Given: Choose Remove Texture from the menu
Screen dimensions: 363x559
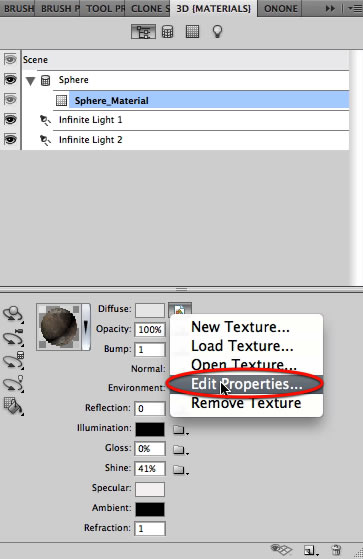Looking at the screenshot, I should point(246,403).
